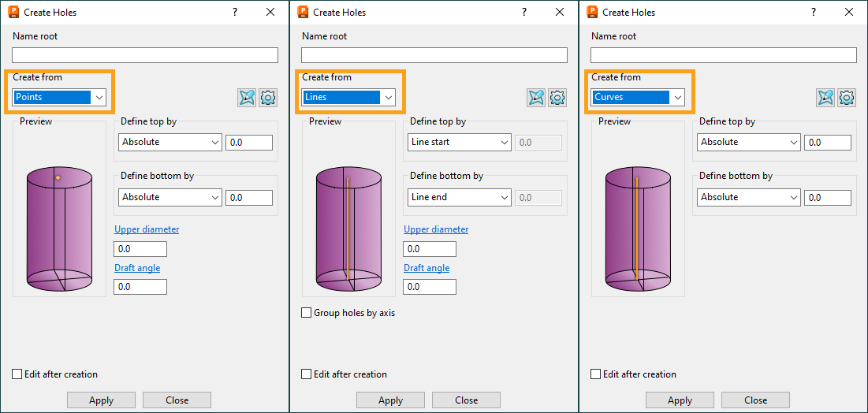This screenshot has width=868, height=413.
Task: Click Apply in the Curves dialog
Action: 680,400
